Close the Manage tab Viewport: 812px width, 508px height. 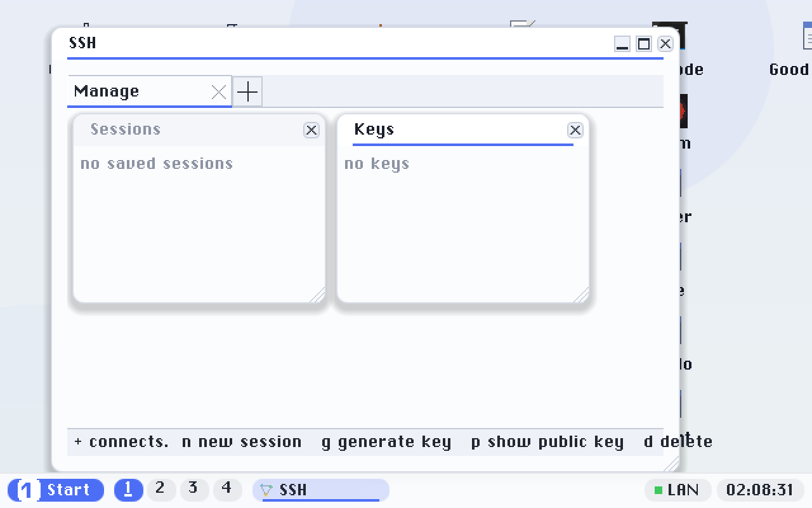click(x=219, y=92)
